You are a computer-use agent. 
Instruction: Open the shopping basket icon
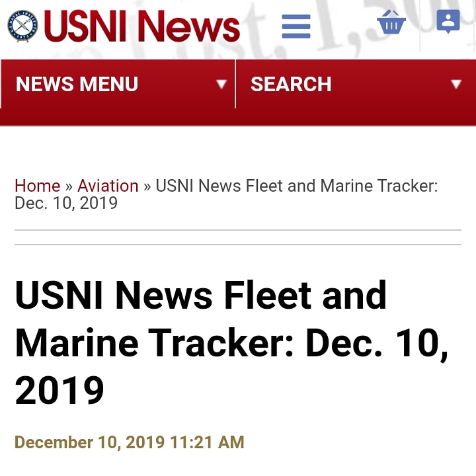(x=391, y=22)
